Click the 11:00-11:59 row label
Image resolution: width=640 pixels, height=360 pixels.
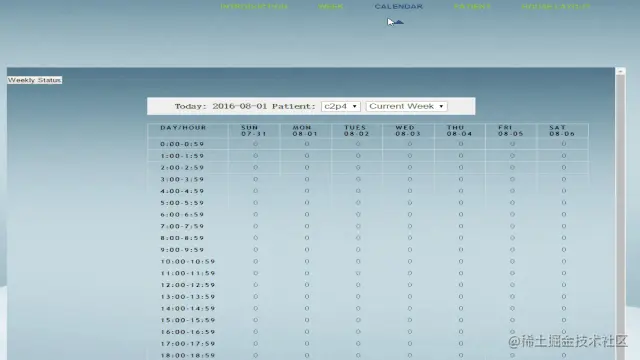tap(188, 273)
